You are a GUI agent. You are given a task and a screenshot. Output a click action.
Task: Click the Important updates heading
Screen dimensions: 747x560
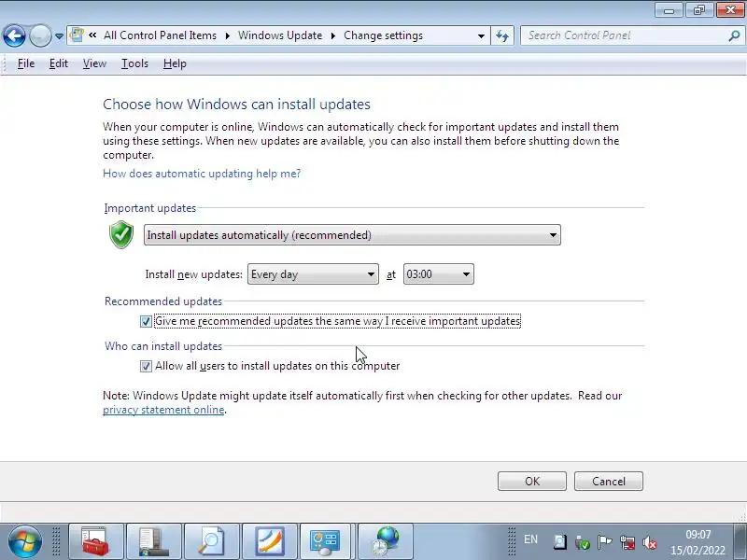coord(150,208)
